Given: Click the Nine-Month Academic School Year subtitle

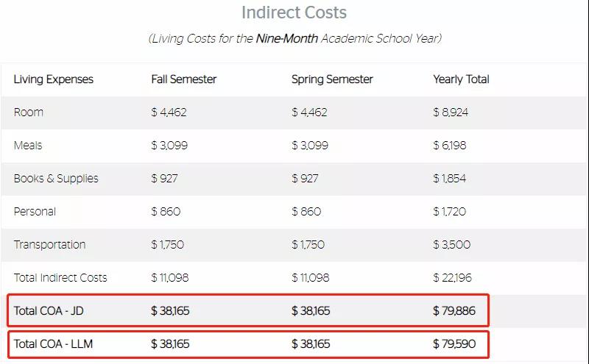Looking at the screenshot, I should (294, 38).
